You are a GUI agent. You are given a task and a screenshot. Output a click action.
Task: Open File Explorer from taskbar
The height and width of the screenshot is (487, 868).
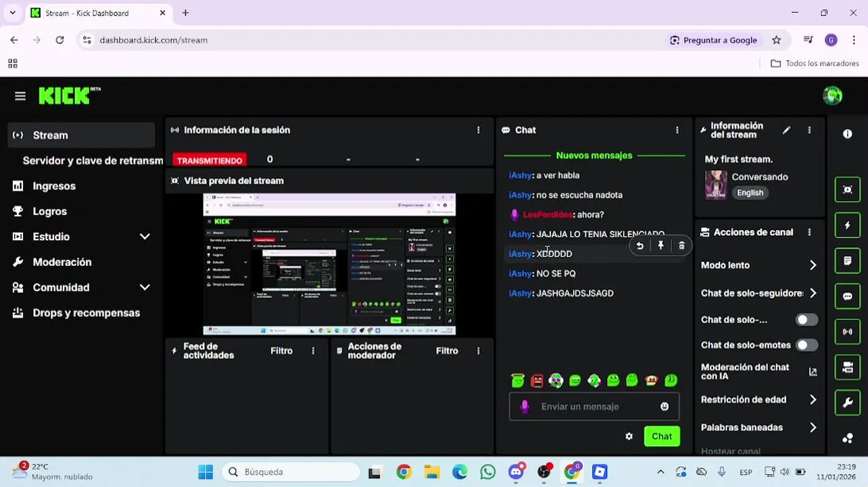(x=431, y=472)
